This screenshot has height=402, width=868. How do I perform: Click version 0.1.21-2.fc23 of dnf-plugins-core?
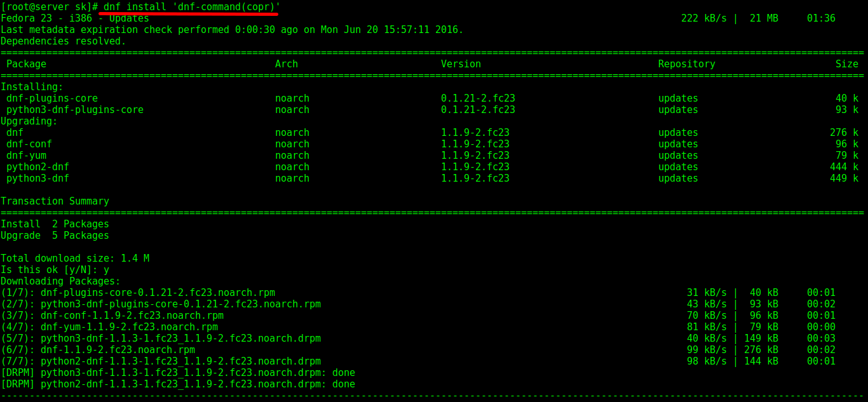pyautogui.click(x=478, y=98)
